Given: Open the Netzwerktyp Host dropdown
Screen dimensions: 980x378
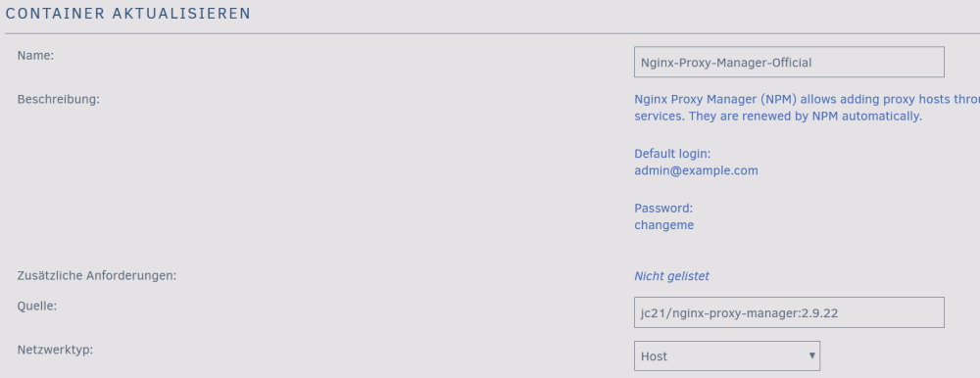Looking at the screenshot, I should pyautogui.click(x=727, y=356).
